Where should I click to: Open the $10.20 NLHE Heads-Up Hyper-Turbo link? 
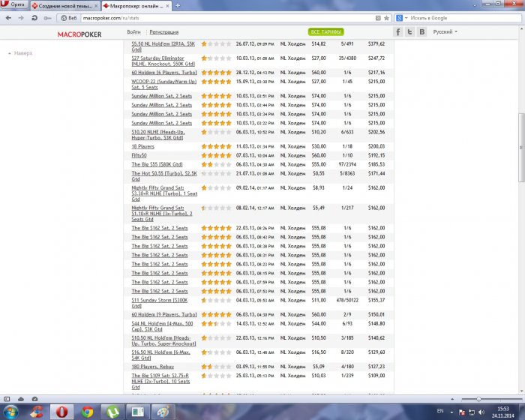pyautogui.click(x=158, y=135)
